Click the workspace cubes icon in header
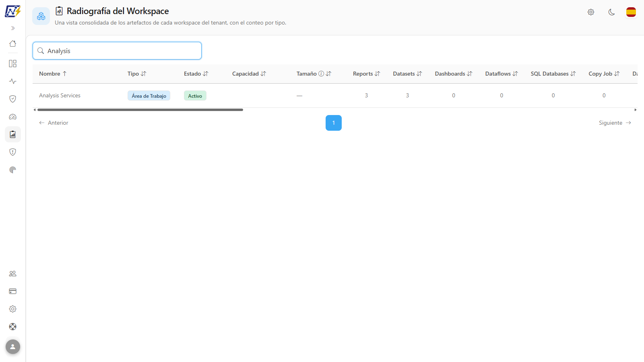 coord(41,16)
